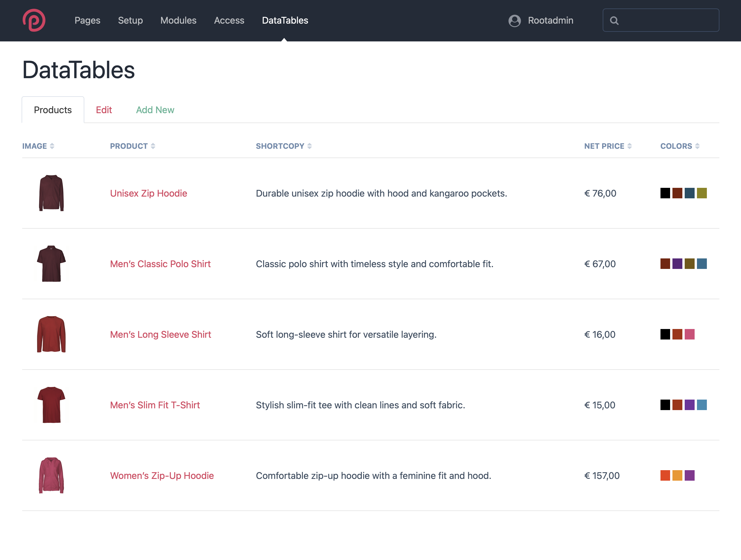Open the Pages menu item

pyautogui.click(x=88, y=20)
